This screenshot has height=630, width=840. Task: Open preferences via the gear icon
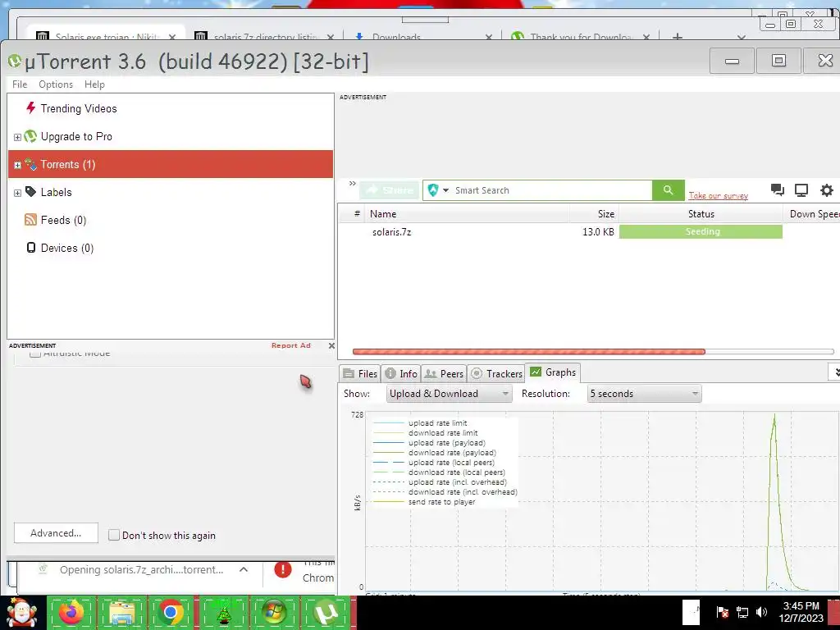click(827, 190)
